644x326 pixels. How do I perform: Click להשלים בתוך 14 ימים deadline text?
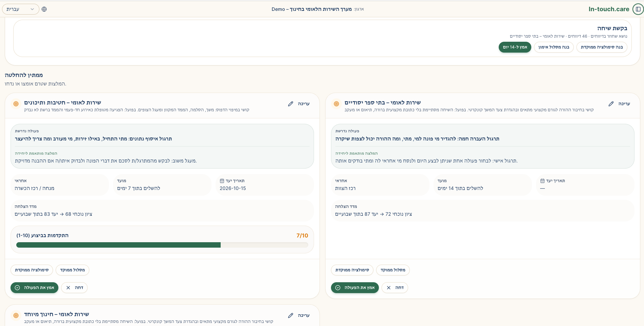coord(460,188)
